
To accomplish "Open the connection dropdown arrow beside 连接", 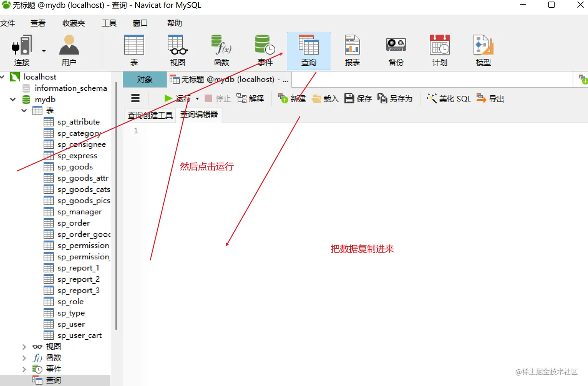I will [44, 51].
